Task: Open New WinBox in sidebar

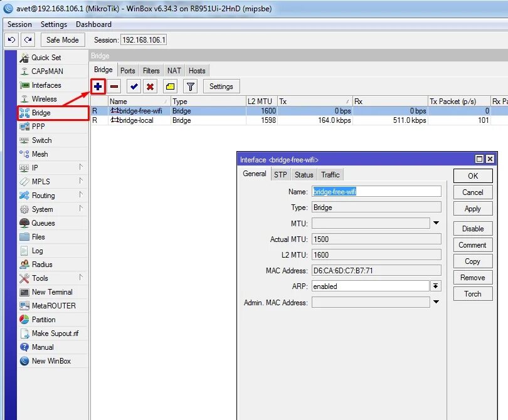Action: coord(51,360)
